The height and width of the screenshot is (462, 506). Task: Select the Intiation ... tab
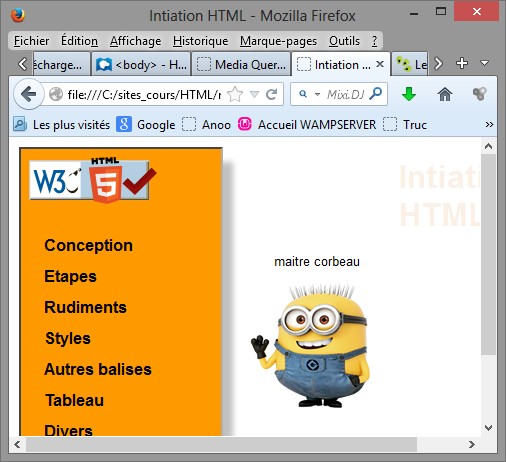tap(341, 64)
